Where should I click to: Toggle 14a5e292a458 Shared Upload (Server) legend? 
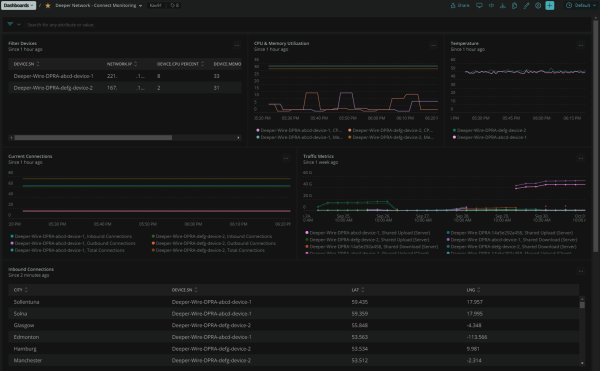(x=510, y=233)
